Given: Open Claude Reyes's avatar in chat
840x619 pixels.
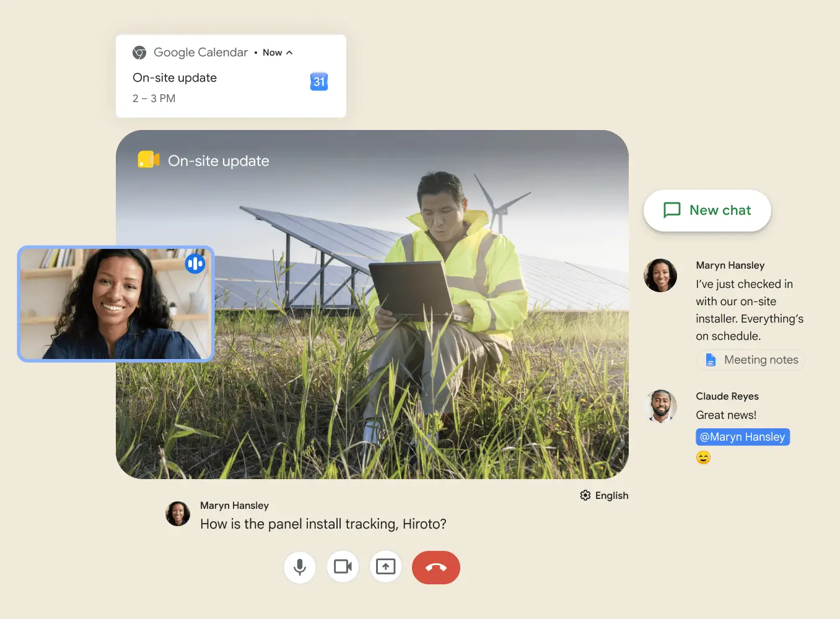Looking at the screenshot, I should tap(660, 406).
